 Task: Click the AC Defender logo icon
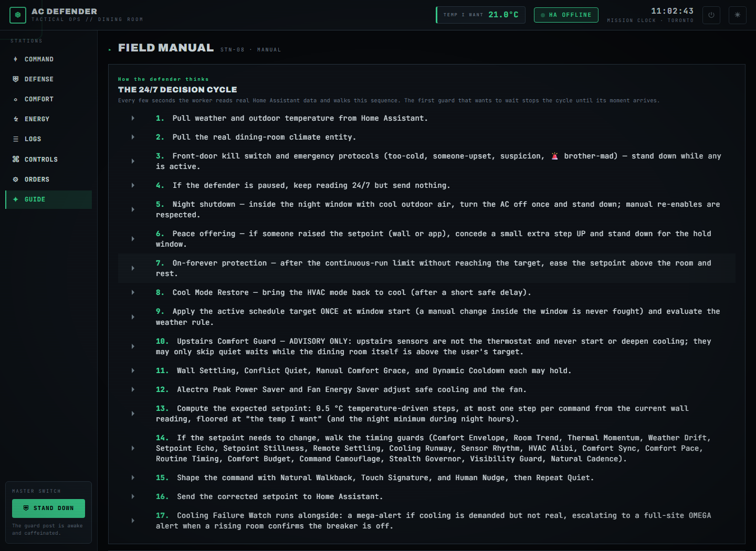[x=18, y=15]
